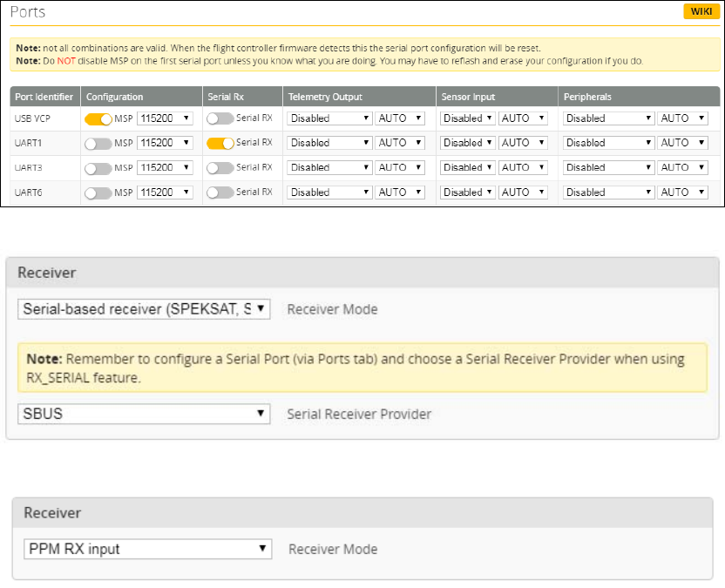This screenshot has height=588, width=725.
Task: Enable Serial RX toggle for UART6
Action: tap(220, 192)
